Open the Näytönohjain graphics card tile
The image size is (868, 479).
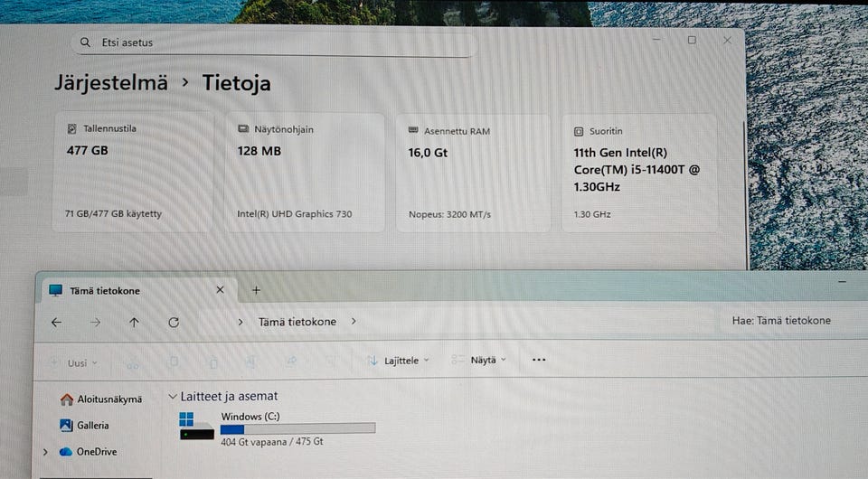pyautogui.click(x=304, y=172)
